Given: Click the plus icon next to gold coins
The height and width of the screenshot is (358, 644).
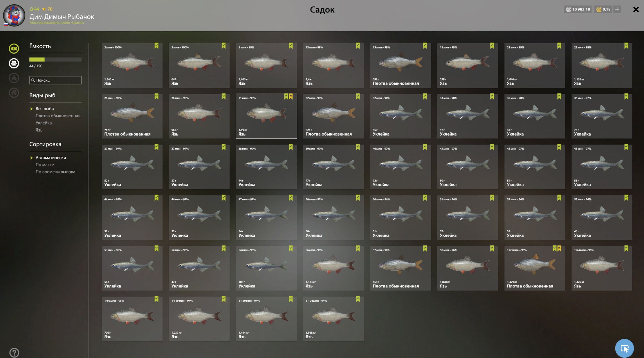Looking at the screenshot, I should (x=617, y=9).
